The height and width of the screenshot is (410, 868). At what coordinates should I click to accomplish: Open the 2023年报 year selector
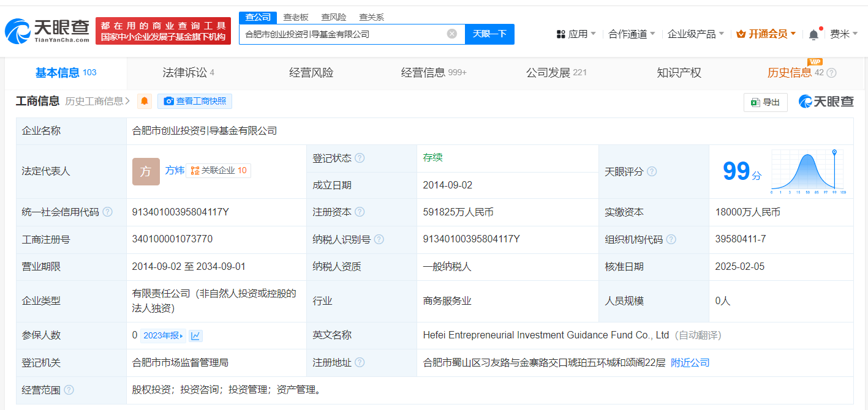pyautogui.click(x=163, y=335)
